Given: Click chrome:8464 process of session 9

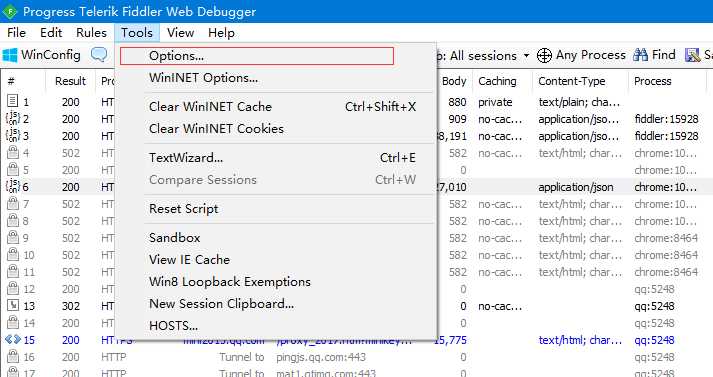Looking at the screenshot, I should 666,238.
